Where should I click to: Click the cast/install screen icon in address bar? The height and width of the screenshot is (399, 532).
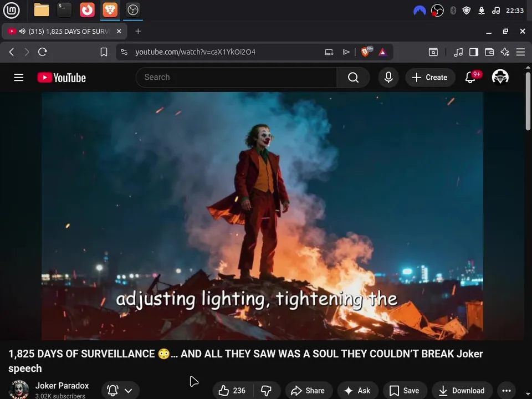pyautogui.click(x=329, y=52)
